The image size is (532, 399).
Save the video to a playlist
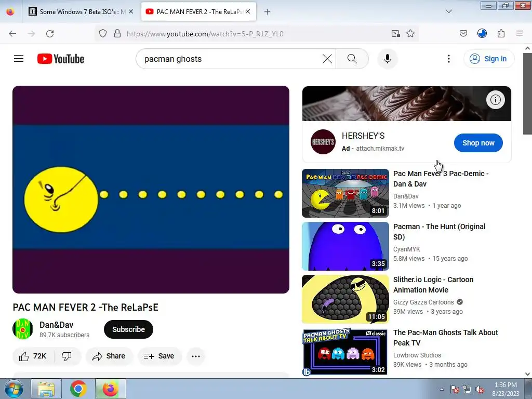tap(159, 356)
